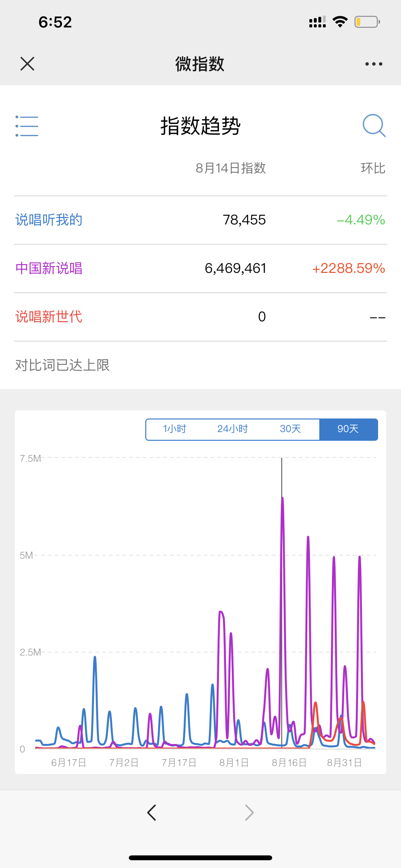
Task: Click the 8月14日指数 column header
Action: 231,168
